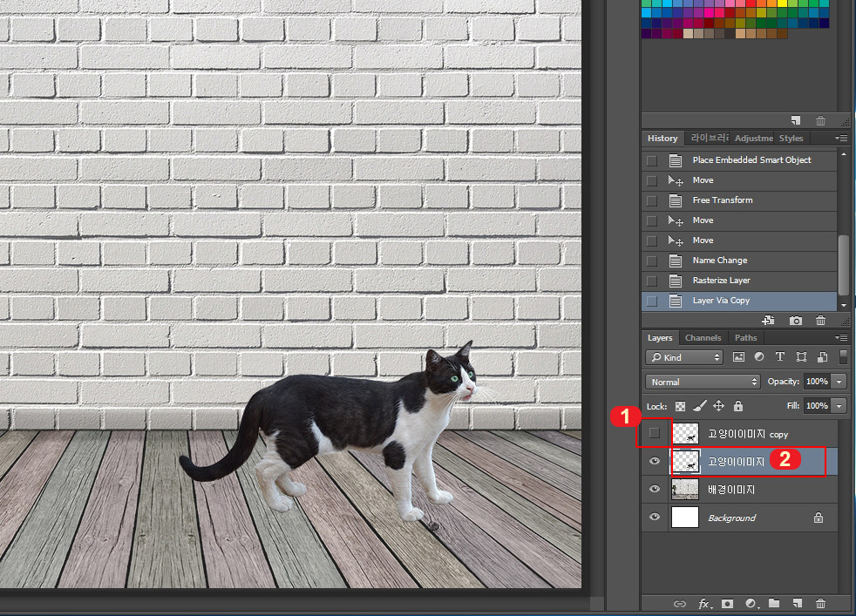
Task: Hide the Background layer
Action: coord(654,517)
